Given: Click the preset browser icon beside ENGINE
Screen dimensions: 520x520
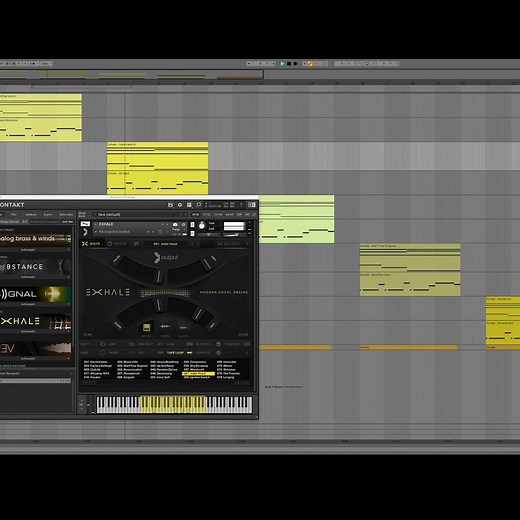Looking at the screenshot, I should [x=136, y=244].
